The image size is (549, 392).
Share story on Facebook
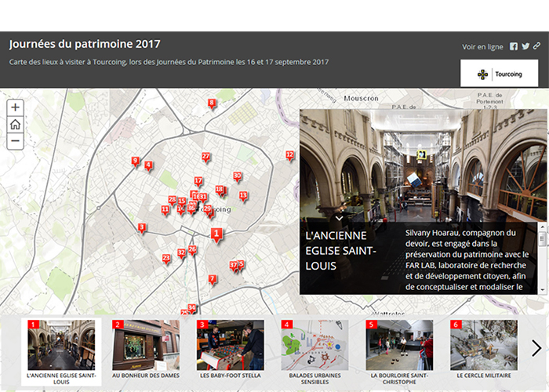click(x=514, y=46)
